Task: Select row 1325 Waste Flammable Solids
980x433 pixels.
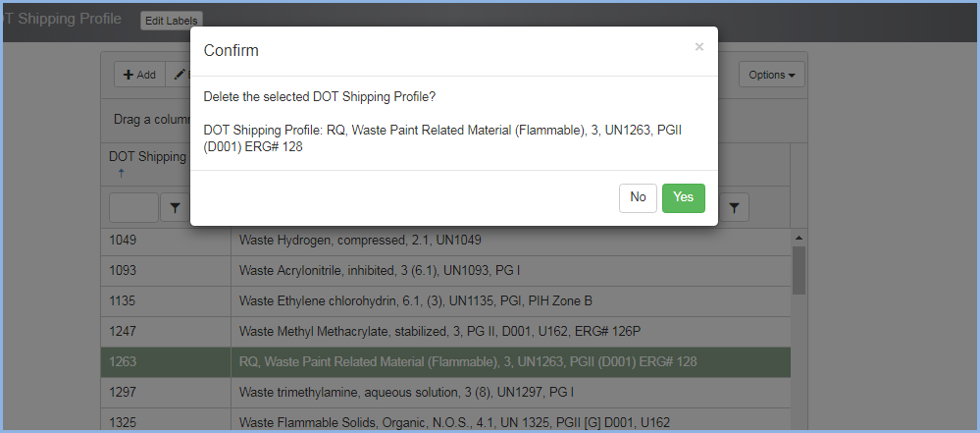Action: 445,420
